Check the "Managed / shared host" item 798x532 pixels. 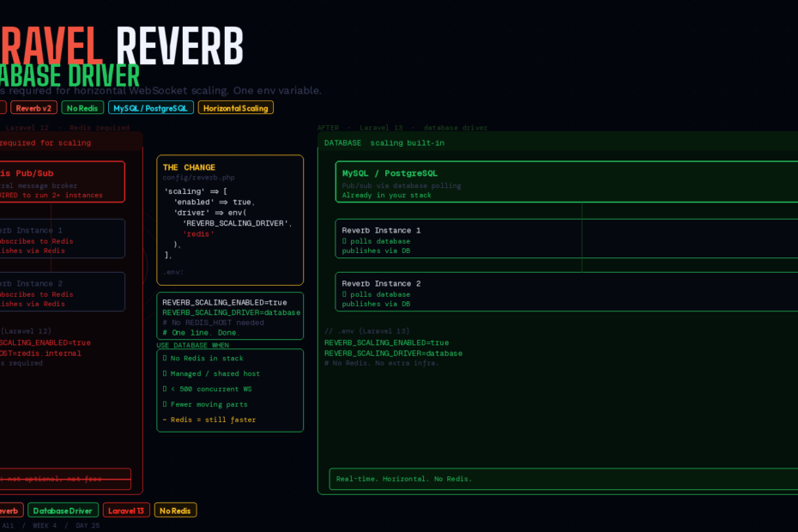(x=215, y=373)
